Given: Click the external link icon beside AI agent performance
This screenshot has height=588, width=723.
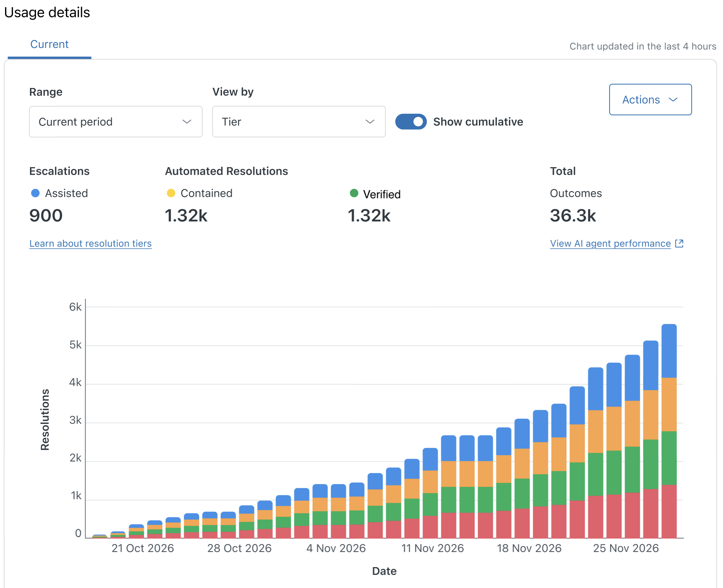Looking at the screenshot, I should [x=679, y=244].
